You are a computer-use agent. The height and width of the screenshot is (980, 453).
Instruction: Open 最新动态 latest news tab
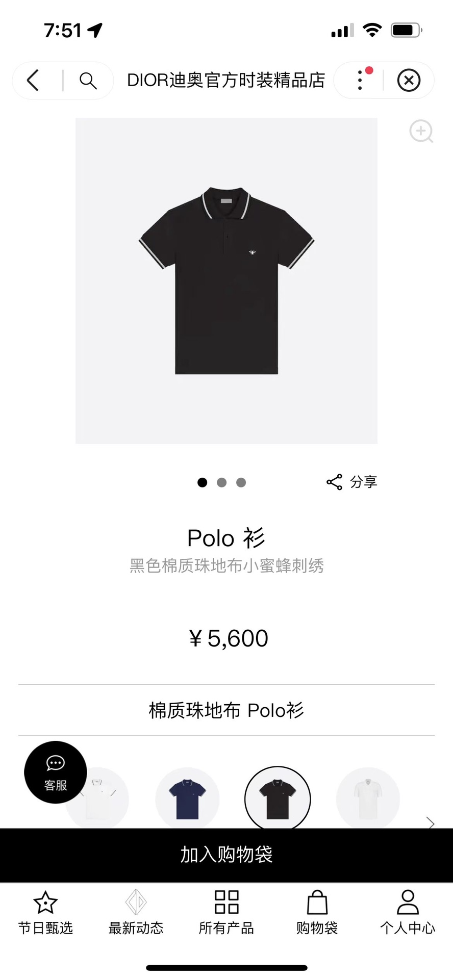(136, 913)
